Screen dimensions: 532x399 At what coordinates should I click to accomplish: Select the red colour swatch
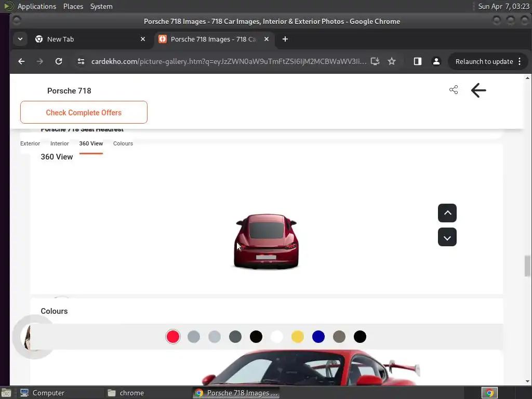pyautogui.click(x=173, y=337)
